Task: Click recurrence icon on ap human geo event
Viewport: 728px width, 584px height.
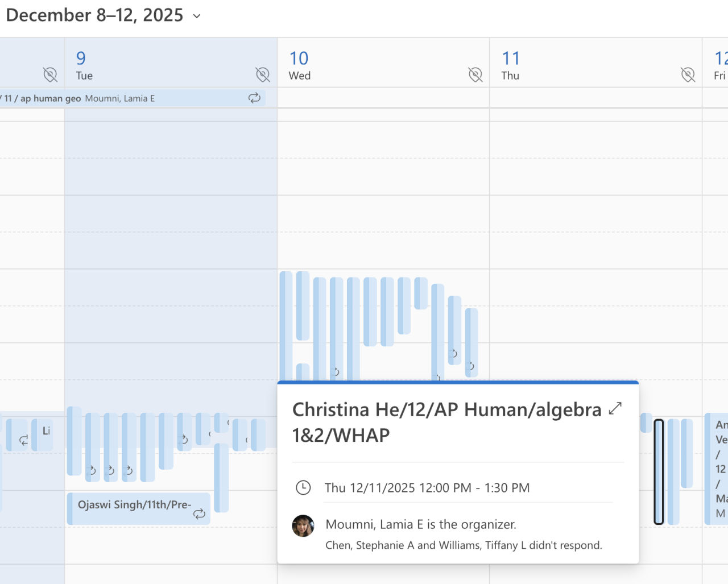Action: click(254, 98)
